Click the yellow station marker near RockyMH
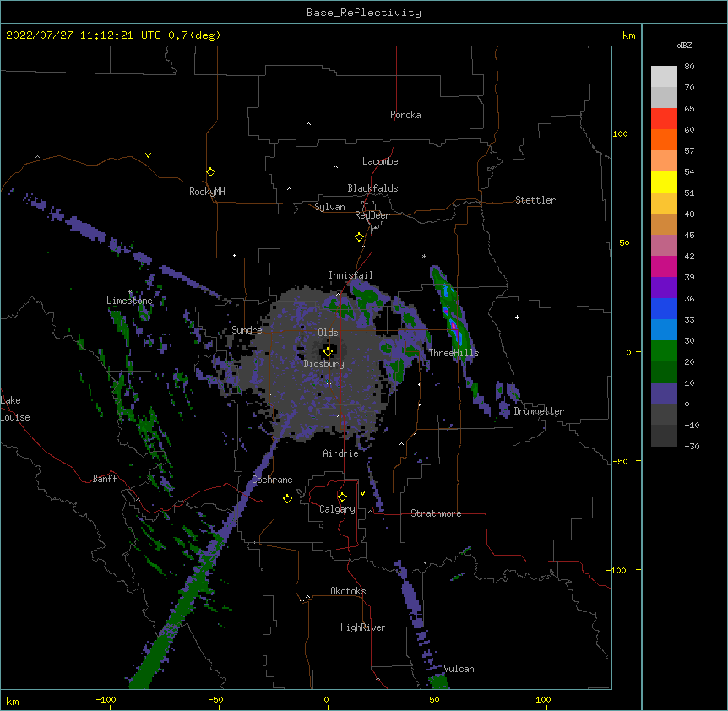The image size is (728, 711). coord(210,172)
